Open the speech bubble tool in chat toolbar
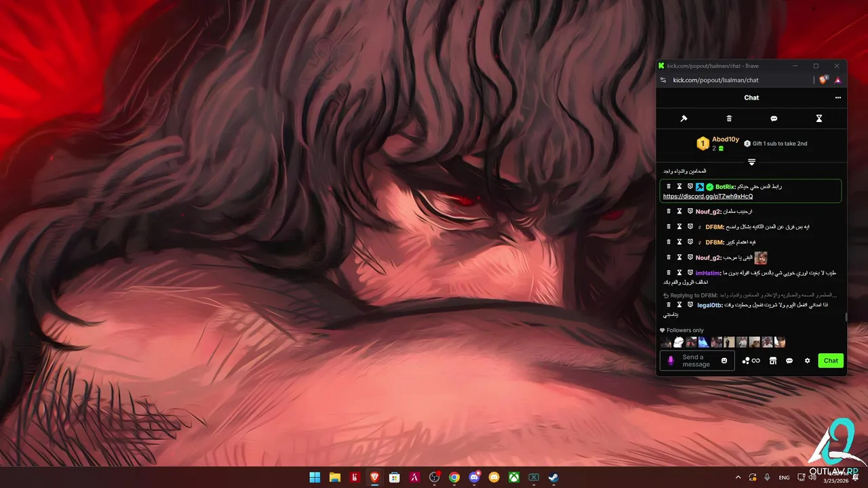 (774, 119)
